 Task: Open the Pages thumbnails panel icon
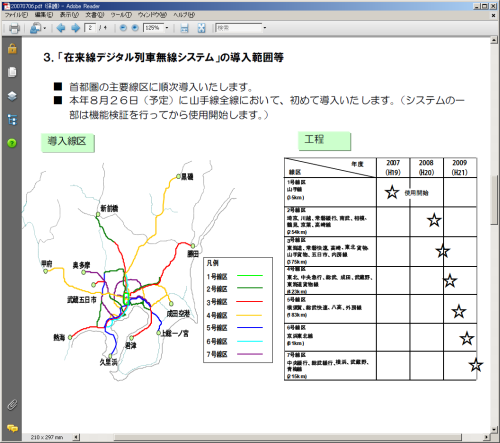[x=12, y=72]
